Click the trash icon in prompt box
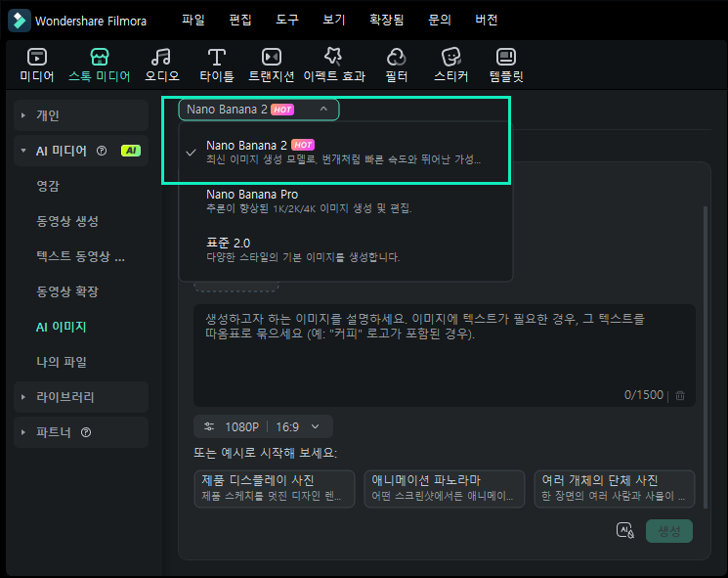728x578 pixels. coord(680,395)
